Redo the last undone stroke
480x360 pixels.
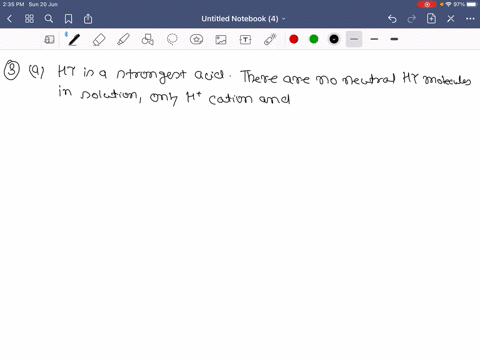(x=412, y=19)
